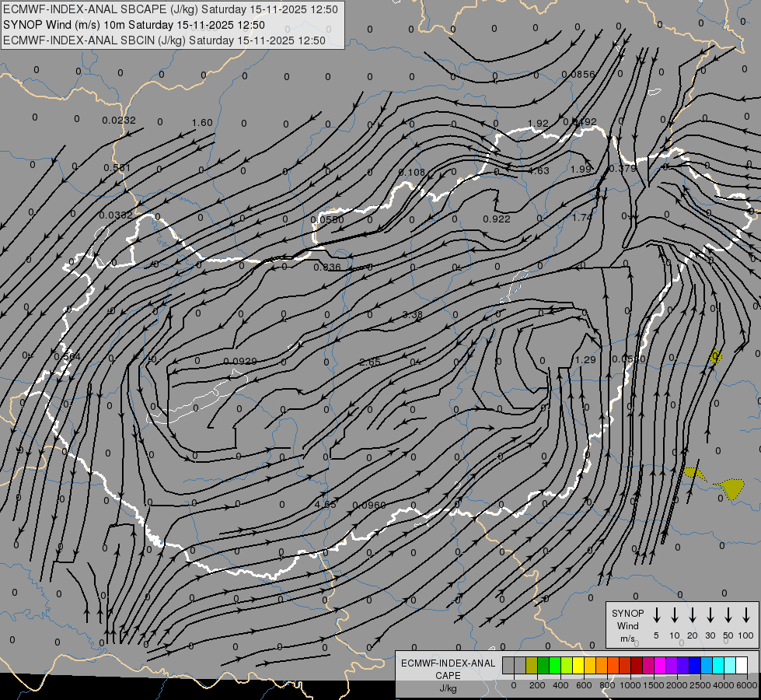Image resolution: width=761 pixels, height=700 pixels.
Task: Pick the wind legend arrow labeled 50
Action: tap(728, 615)
